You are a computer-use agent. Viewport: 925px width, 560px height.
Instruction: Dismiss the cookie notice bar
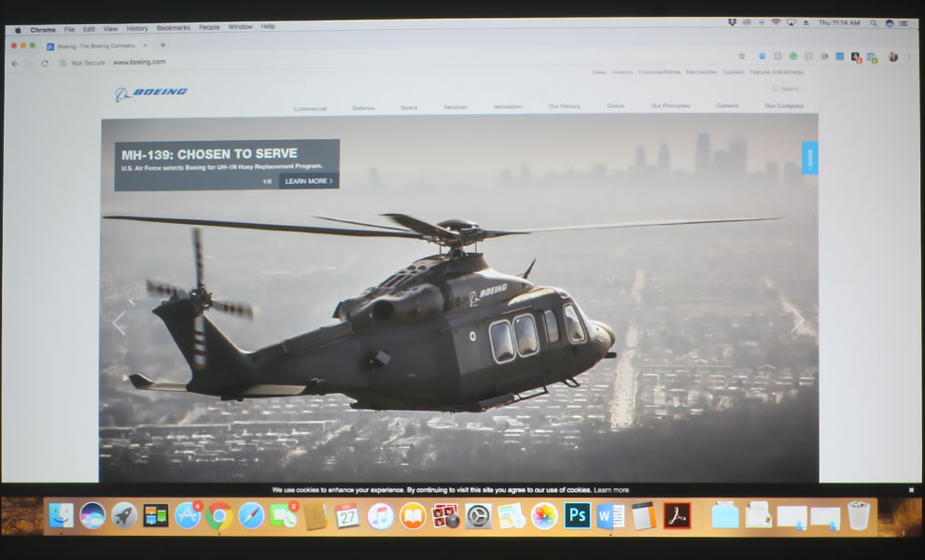[911, 490]
